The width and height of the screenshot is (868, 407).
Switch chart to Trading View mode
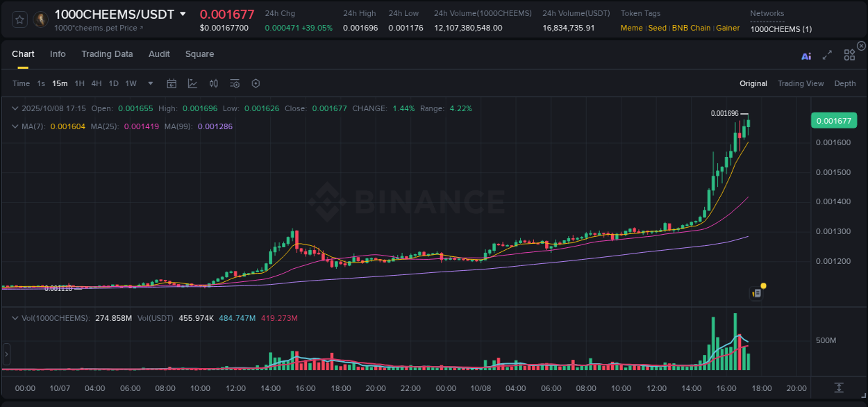click(801, 83)
